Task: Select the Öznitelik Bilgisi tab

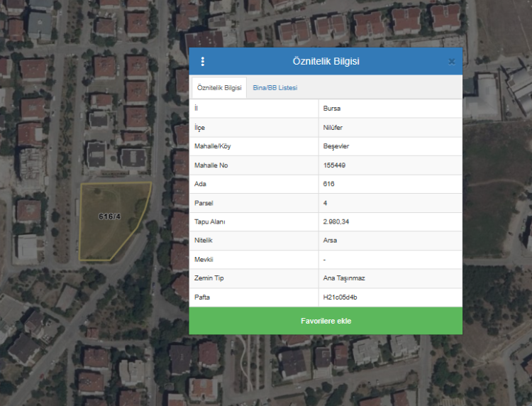Action: click(x=219, y=88)
